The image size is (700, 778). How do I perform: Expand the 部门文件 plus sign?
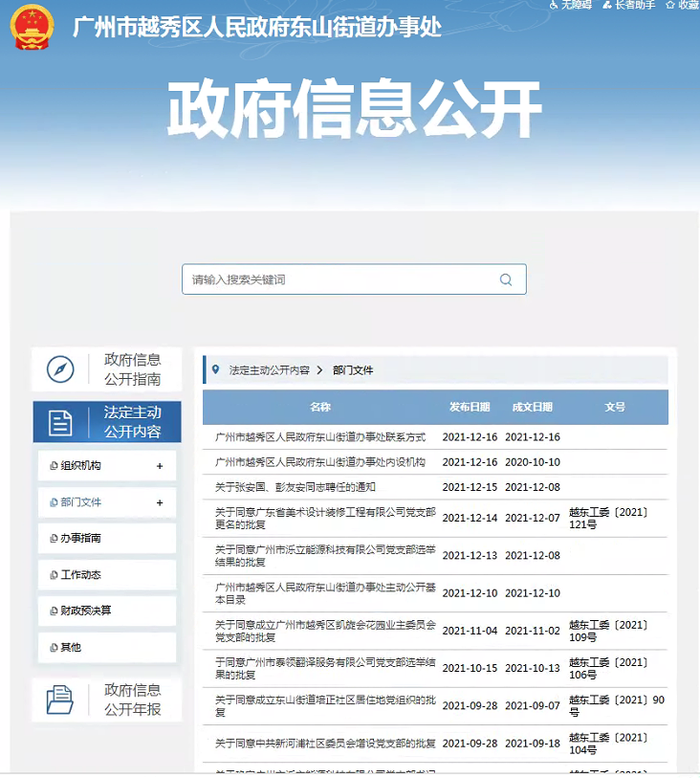[160, 502]
